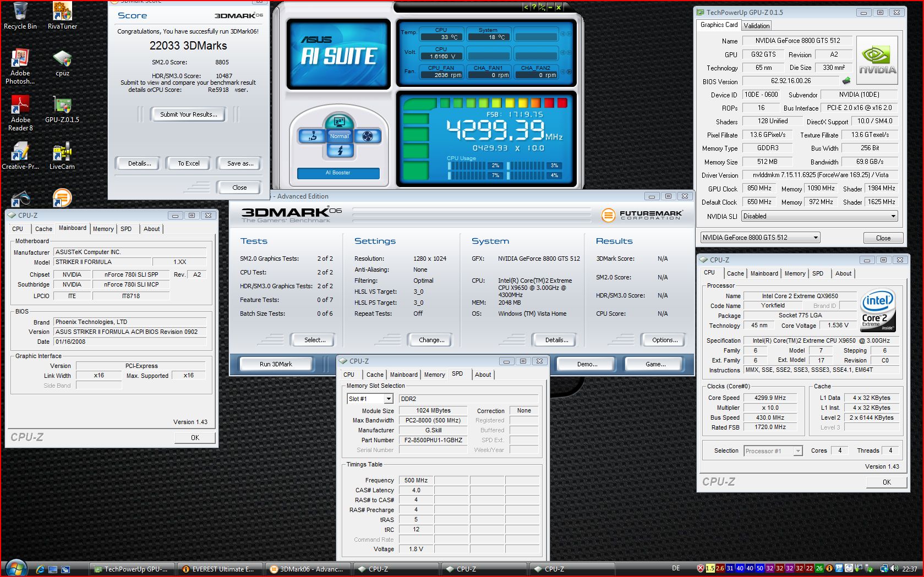This screenshot has width=924, height=577.
Task: Click Close button in GPU-Z window
Action: tap(883, 238)
